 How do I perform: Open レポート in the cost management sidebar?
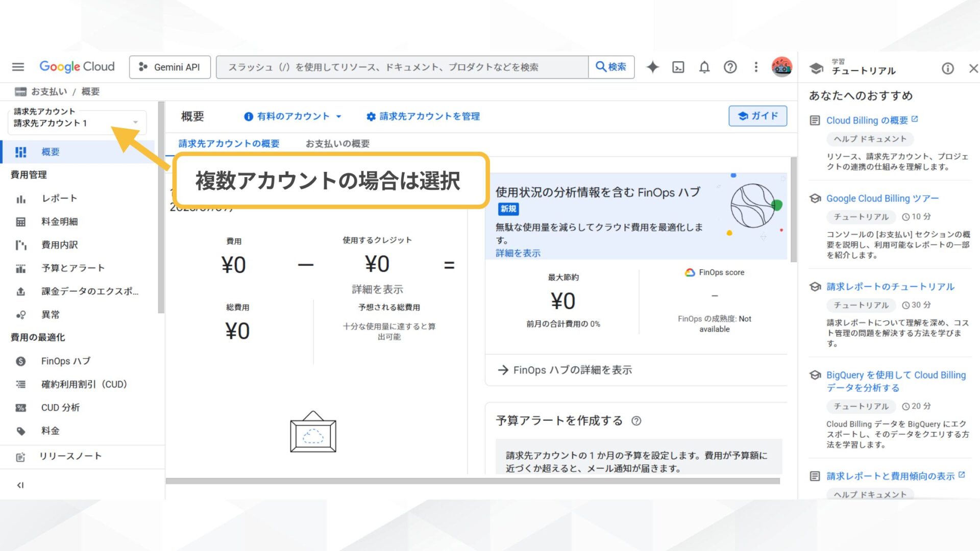59,198
